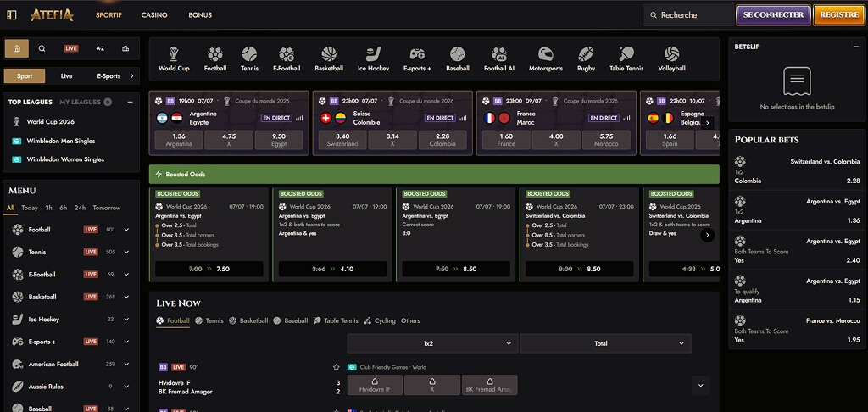Open the stats icon in left toolbar
868x412 pixels.
(125, 48)
